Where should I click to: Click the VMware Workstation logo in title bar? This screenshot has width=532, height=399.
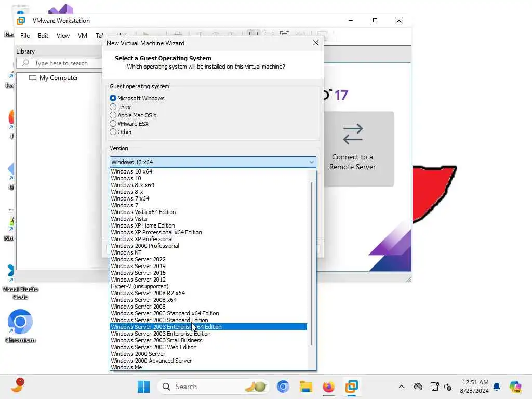point(21,21)
